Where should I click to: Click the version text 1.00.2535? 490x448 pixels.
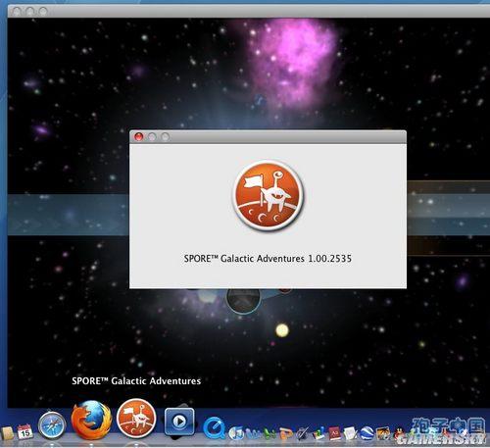tap(330, 259)
